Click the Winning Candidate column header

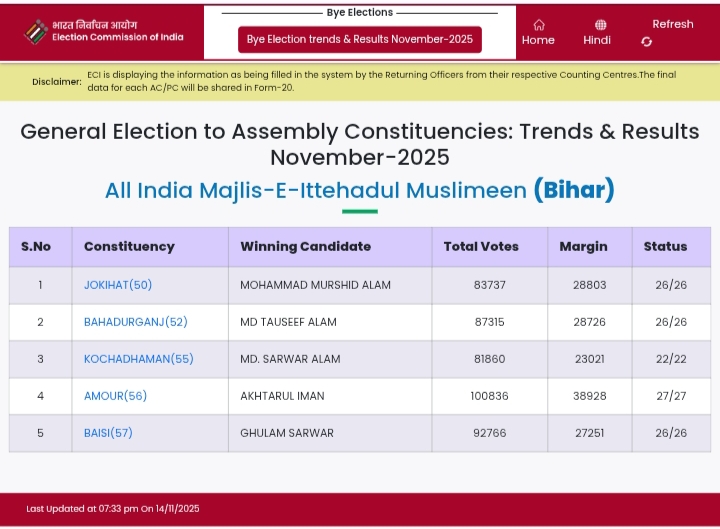click(306, 246)
